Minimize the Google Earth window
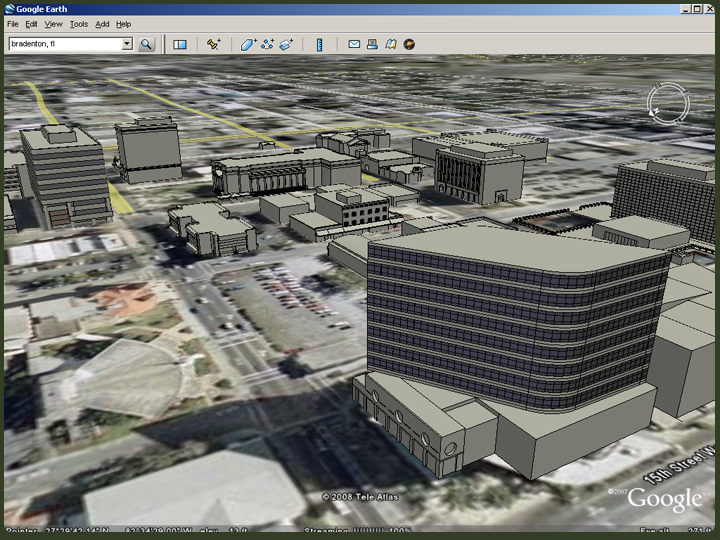Viewport: 720px width, 540px height. point(686,9)
